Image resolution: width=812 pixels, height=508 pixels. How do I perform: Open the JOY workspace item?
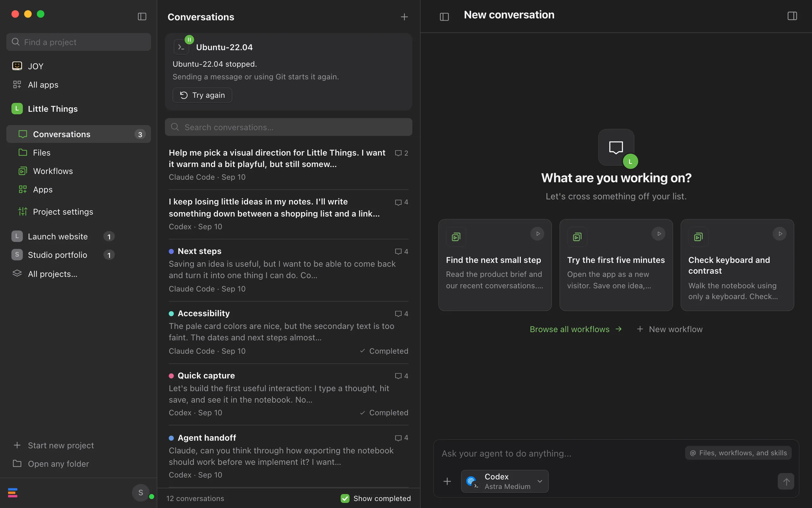pyautogui.click(x=79, y=66)
